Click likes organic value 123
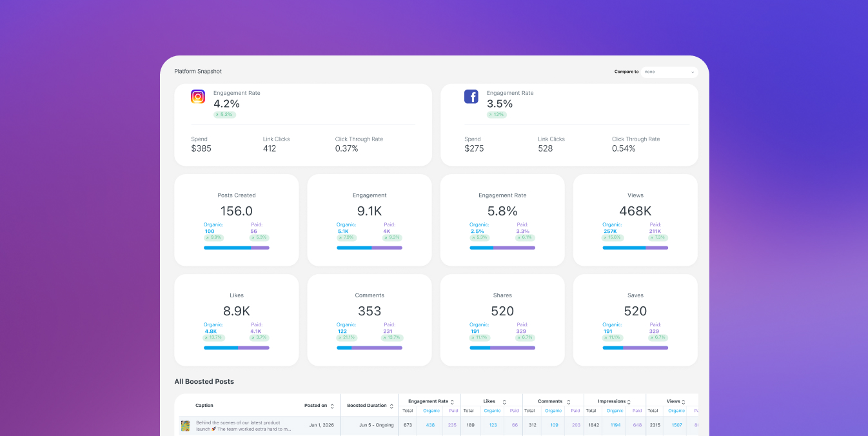868x436 pixels. [x=493, y=425]
